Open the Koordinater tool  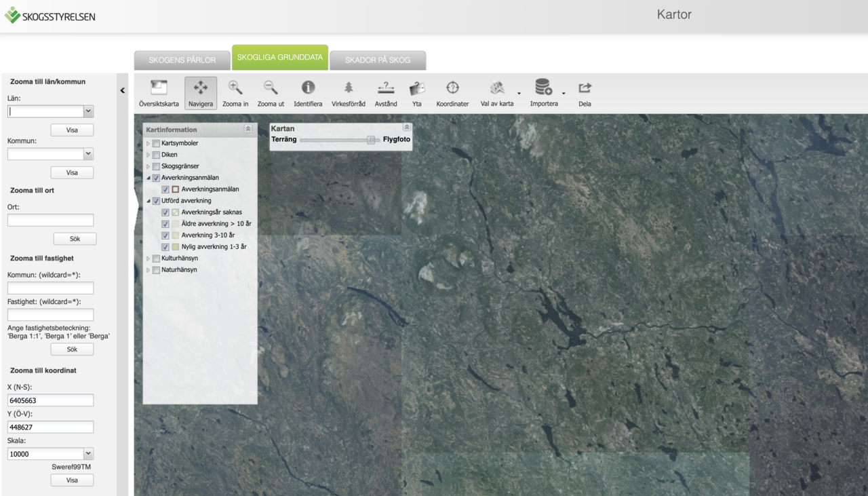452,93
